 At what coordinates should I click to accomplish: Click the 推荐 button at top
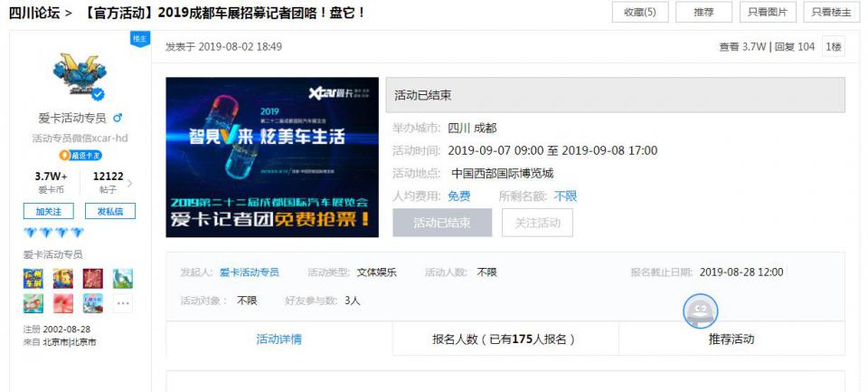703,12
